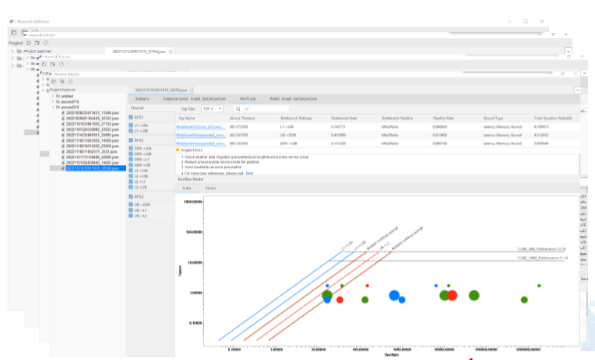Image resolution: width=595 pixels, height=360 pixels.
Task: Open tab list dropdown arrow in second window
Action: 568,51
